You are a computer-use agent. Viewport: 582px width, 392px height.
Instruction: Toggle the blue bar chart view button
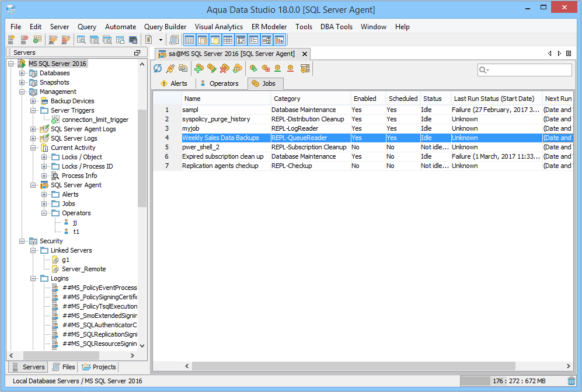click(280, 40)
